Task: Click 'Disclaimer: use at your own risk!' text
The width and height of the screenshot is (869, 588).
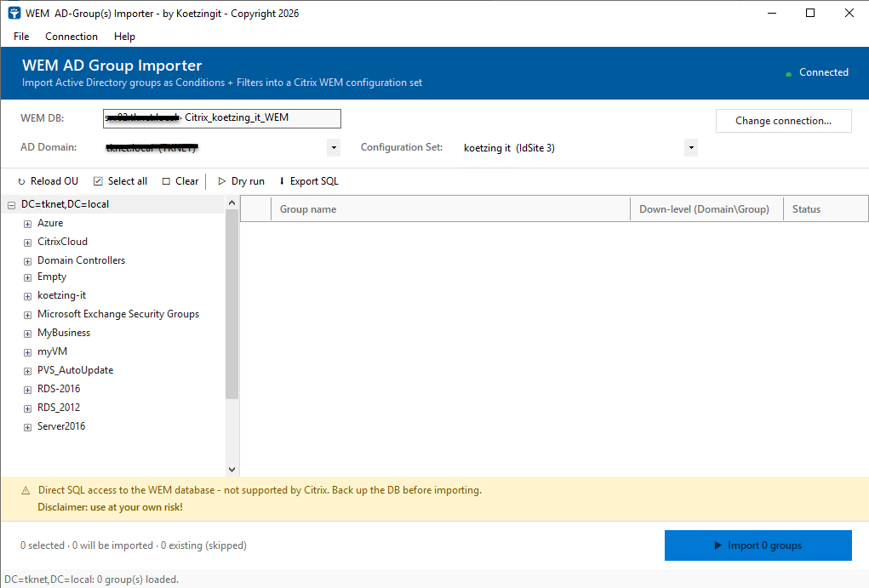Action: coord(110,507)
